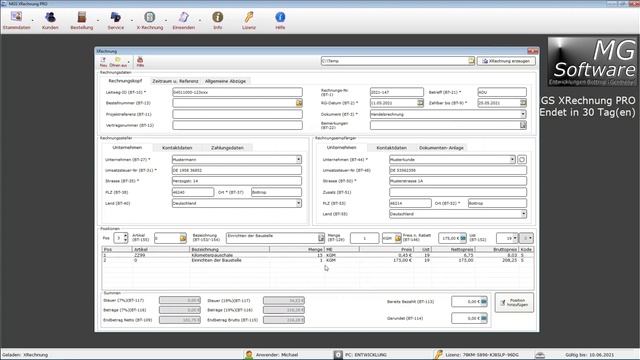Expand issuer Unternehmen Mustermann dropdown
This screenshot has width=640, height=360.
click(x=298, y=160)
